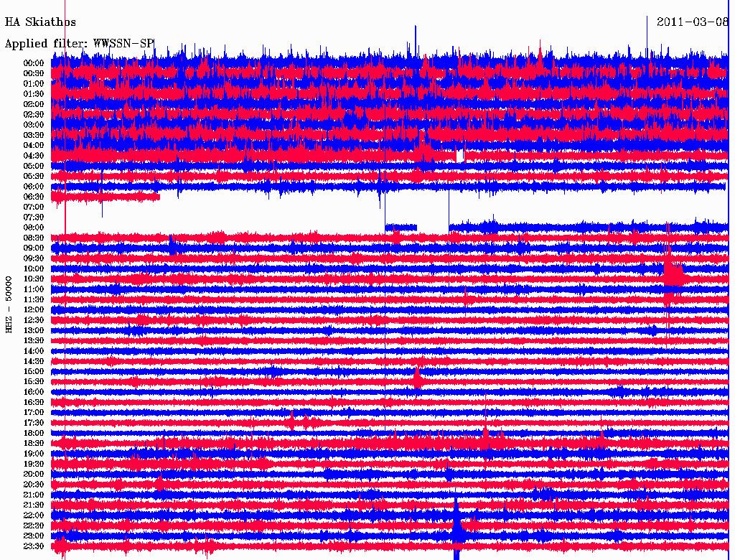Click the 12:00 time label
Image resolution: width=735 pixels, height=560 pixels.
tap(34, 309)
